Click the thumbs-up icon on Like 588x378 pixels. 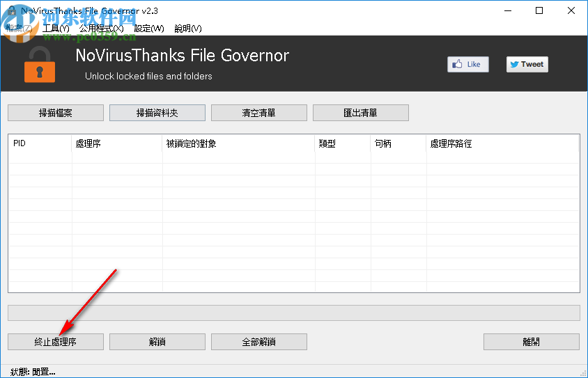coord(457,64)
